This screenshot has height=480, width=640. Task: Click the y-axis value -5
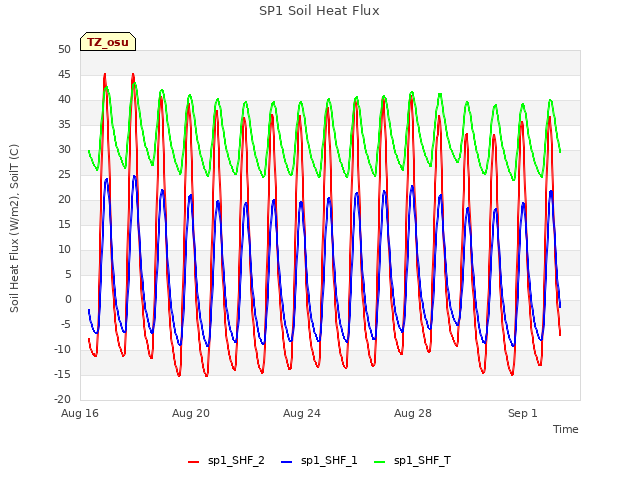pyautogui.click(x=66, y=324)
